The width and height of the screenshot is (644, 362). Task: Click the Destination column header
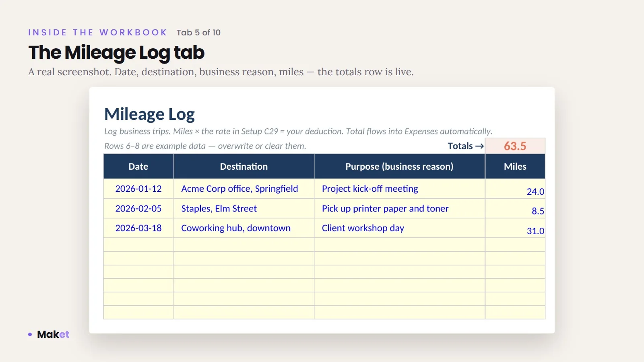[x=244, y=167]
